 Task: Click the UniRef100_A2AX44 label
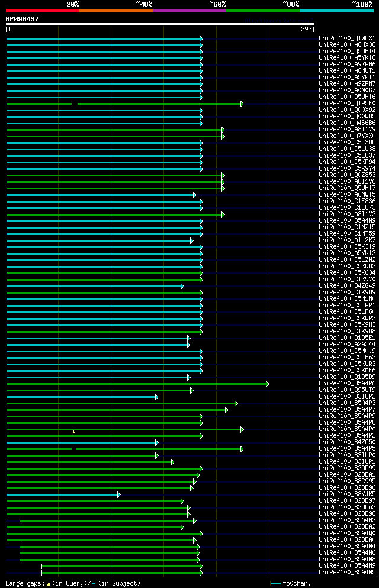[347, 345]
